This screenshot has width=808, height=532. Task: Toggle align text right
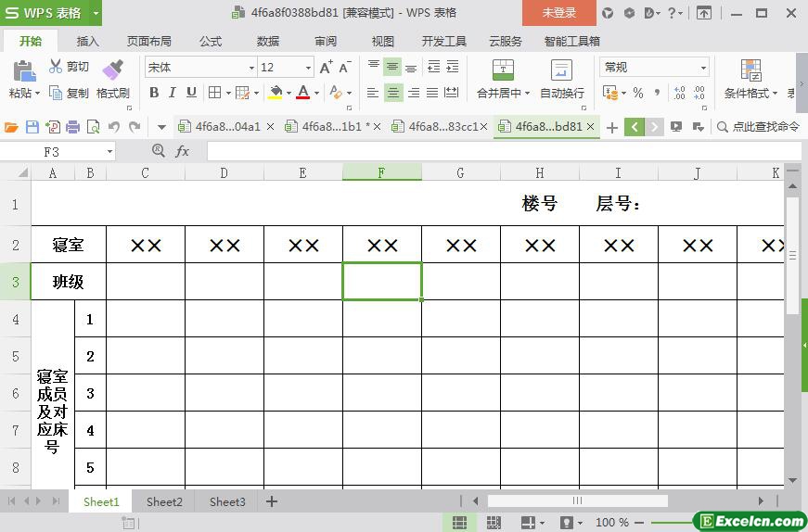(413, 93)
